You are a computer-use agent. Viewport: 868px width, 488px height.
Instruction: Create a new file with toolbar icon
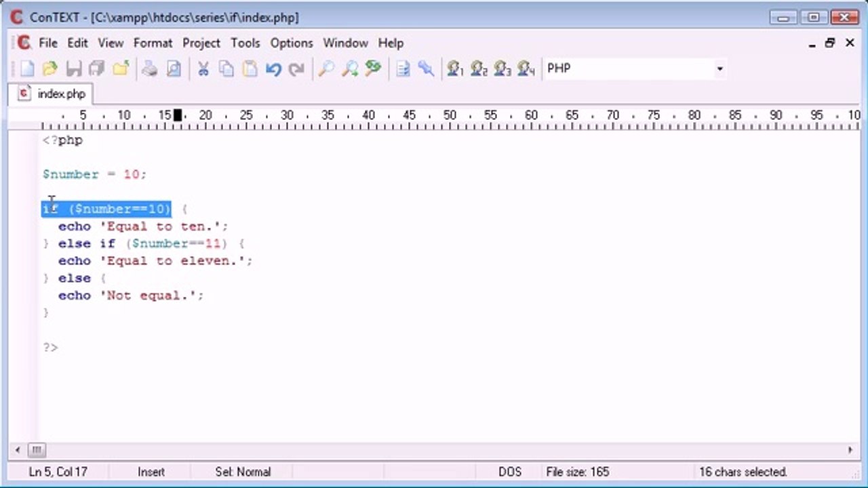(x=27, y=68)
